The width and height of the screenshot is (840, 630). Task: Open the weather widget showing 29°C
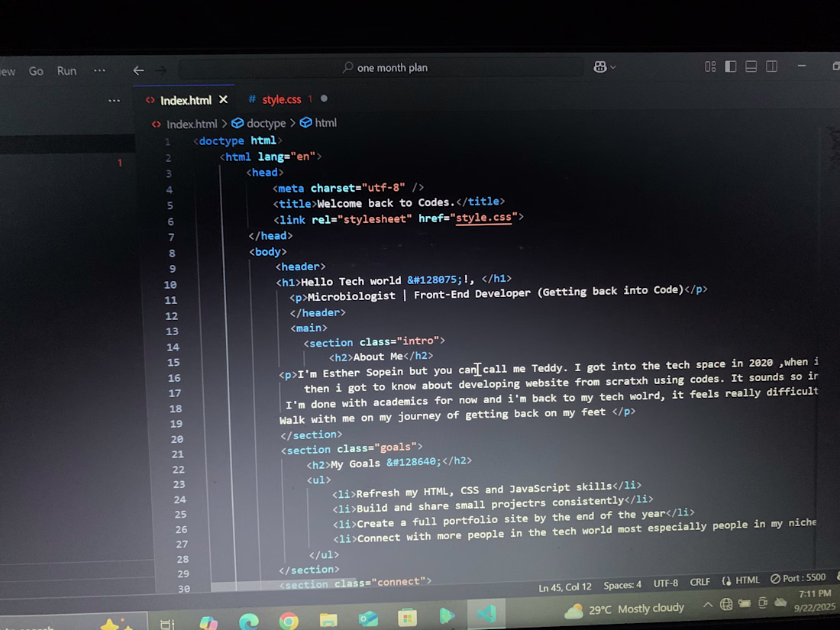click(x=625, y=609)
